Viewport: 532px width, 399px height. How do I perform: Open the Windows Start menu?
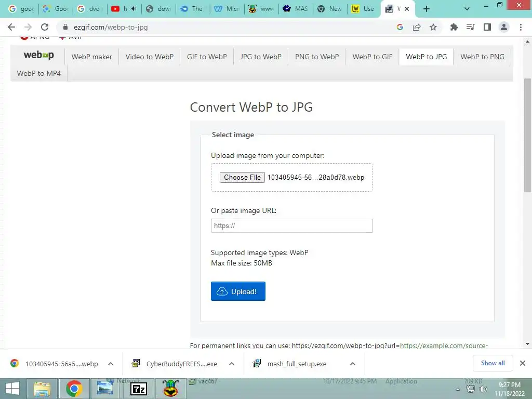(12, 389)
